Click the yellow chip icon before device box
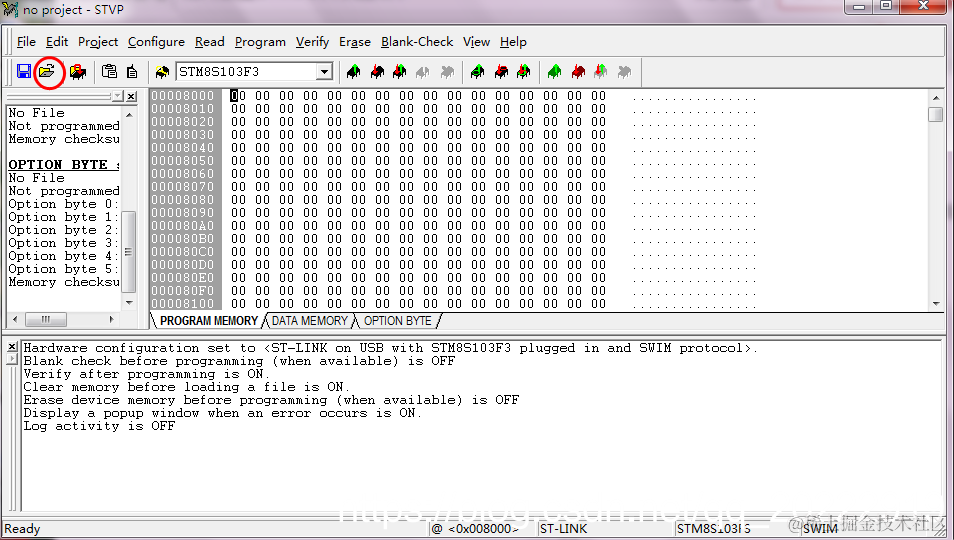The image size is (954, 540). (x=162, y=72)
